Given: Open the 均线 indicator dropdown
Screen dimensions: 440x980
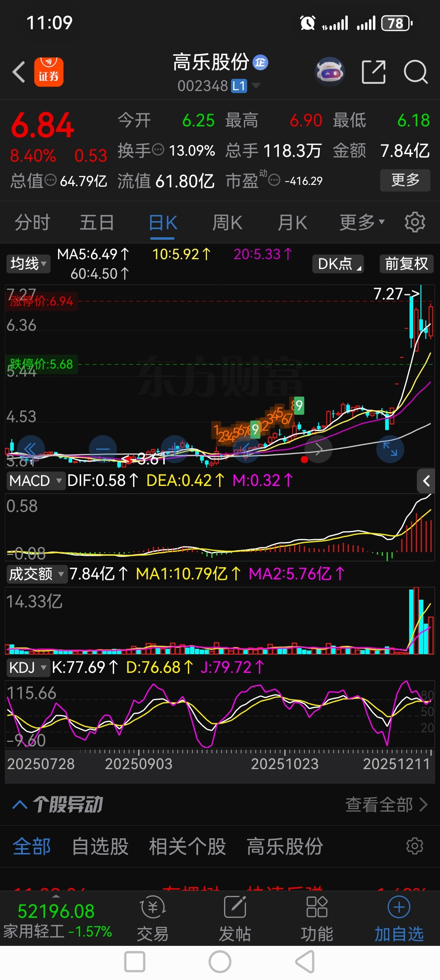Looking at the screenshot, I should [28, 264].
